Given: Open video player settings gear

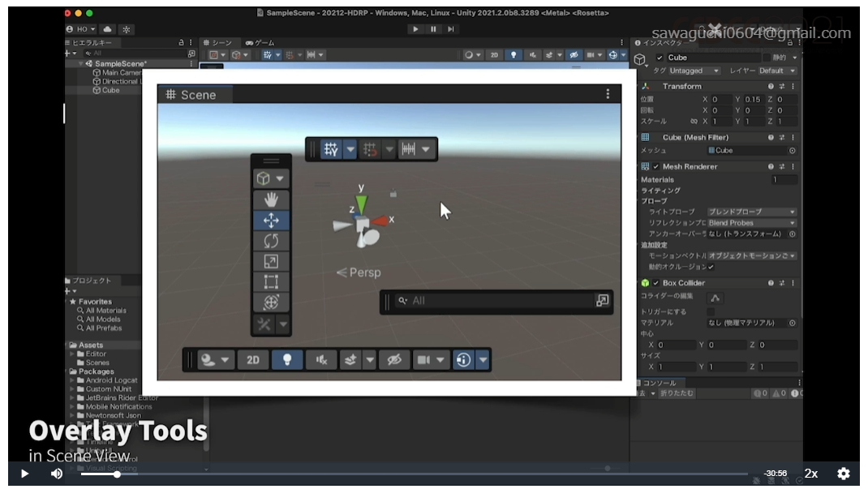Looking at the screenshot, I should [x=843, y=474].
